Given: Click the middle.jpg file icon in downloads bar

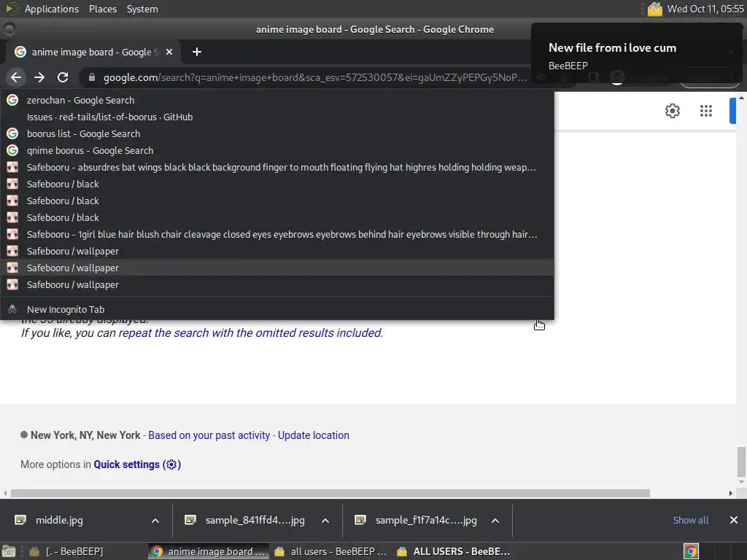Looking at the screenshot, I should (20, 520).
